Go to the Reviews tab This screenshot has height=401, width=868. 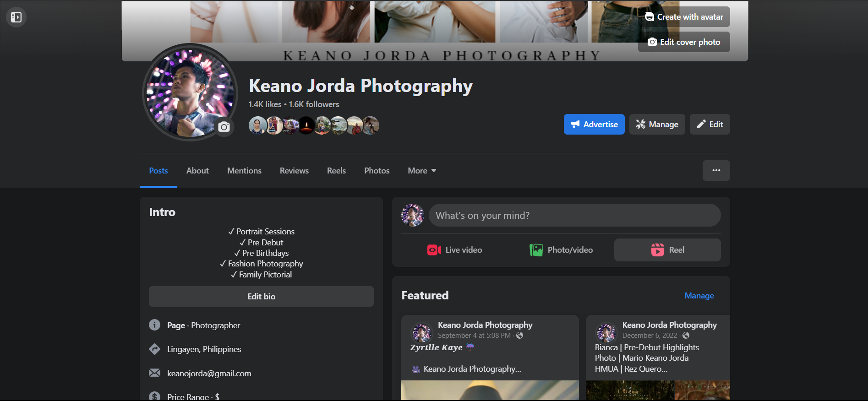294,171
